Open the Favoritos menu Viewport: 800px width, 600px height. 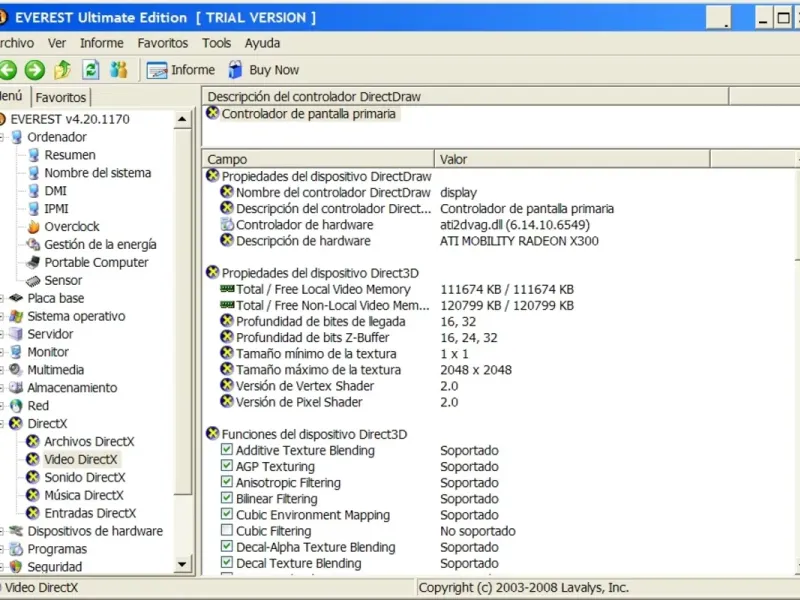coord(163,43)
